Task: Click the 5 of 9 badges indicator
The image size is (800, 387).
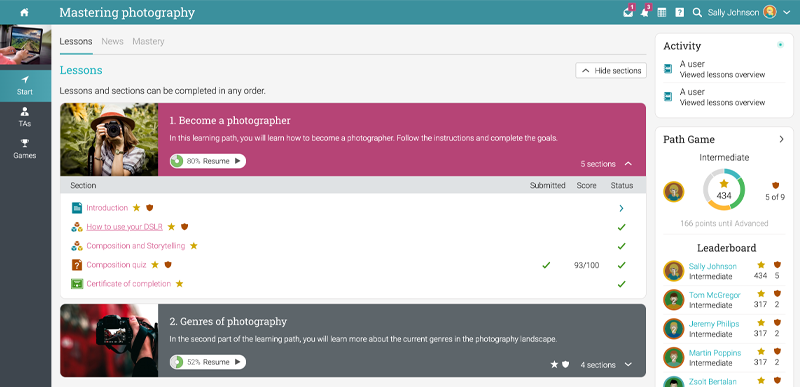Action: pos(775,191)
